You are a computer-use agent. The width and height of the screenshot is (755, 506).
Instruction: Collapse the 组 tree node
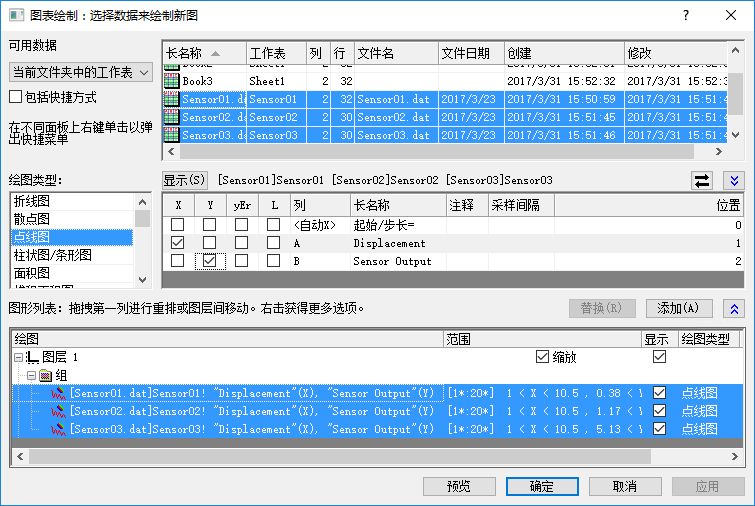(31, 375)
